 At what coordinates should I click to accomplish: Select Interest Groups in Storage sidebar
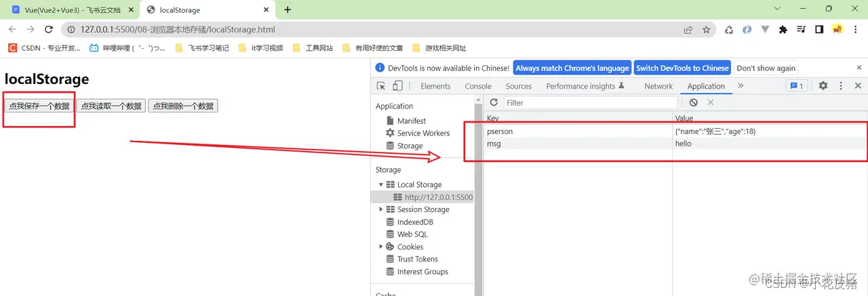422,272
